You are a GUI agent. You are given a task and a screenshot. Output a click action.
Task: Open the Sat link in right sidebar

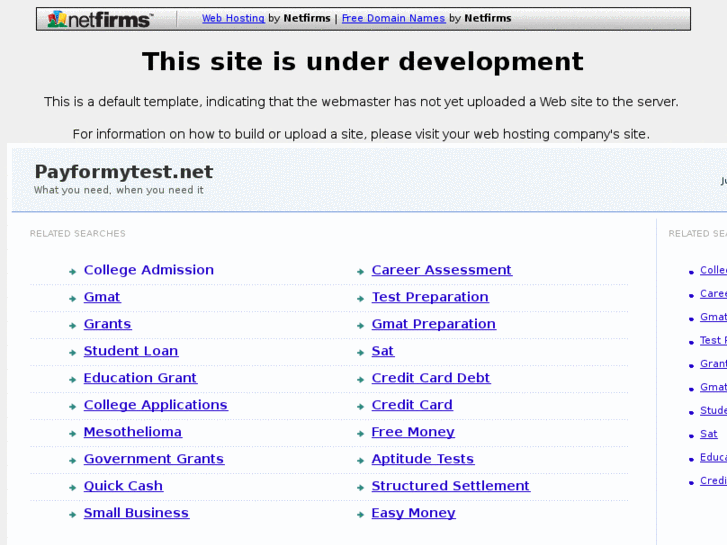click(x=709, y=434)
